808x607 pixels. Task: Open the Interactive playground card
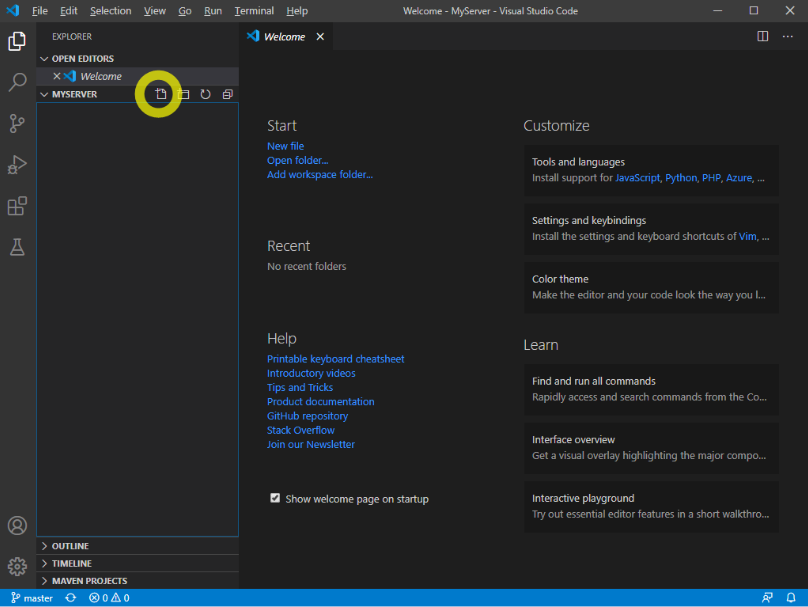pos(651,507)
